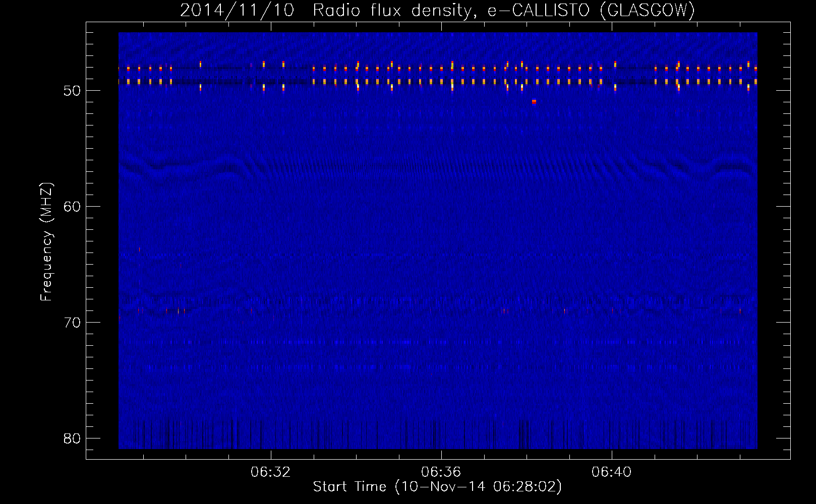Click the 60 frequency tick label

point(72,207)
